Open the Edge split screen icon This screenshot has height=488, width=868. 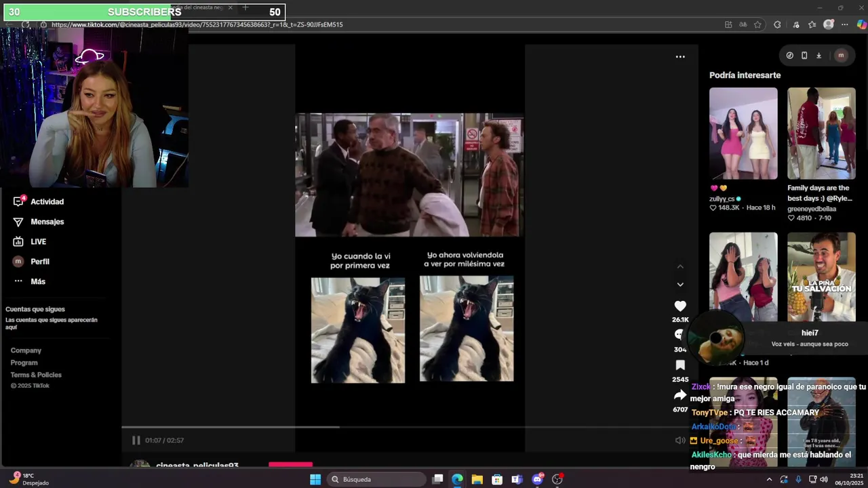pyautogui.click(x=728, y=24)
